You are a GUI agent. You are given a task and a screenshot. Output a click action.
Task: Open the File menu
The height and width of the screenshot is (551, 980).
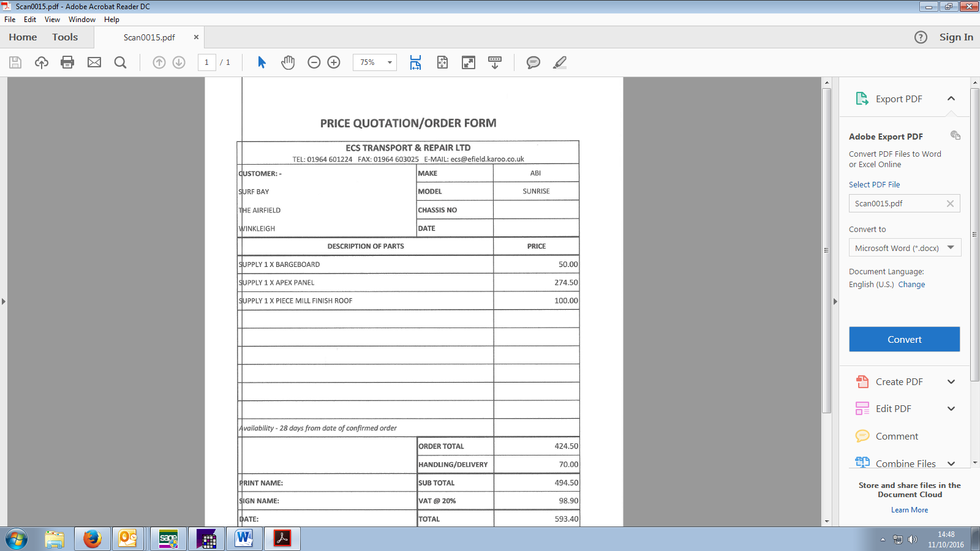[10, 20]
